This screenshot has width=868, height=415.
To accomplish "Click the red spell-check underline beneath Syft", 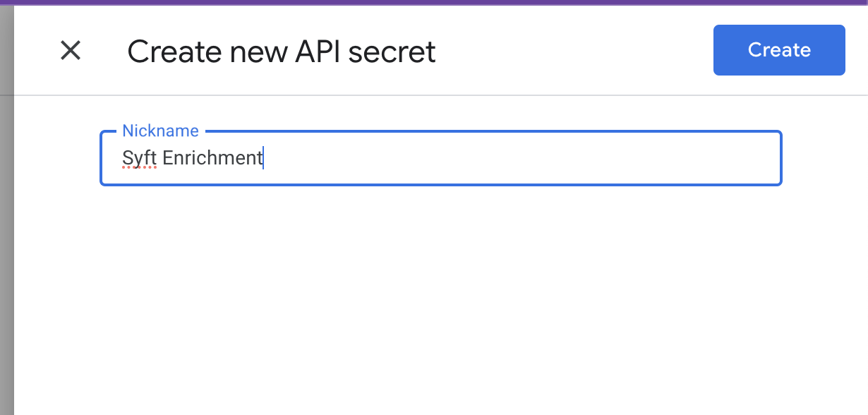I will point(138,169).
